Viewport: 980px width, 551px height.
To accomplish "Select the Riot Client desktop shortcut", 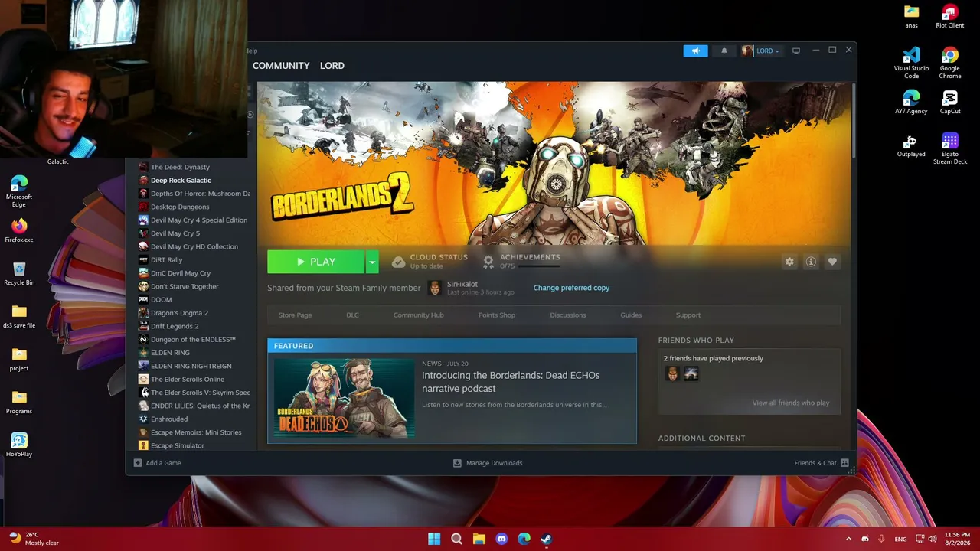I will (x=950, y=16).
